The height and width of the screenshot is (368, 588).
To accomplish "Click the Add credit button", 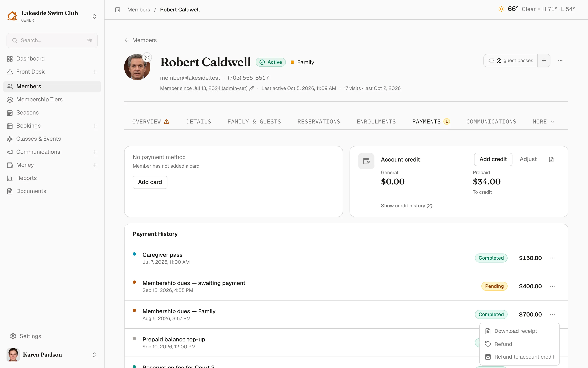I will tap(493, 159).
